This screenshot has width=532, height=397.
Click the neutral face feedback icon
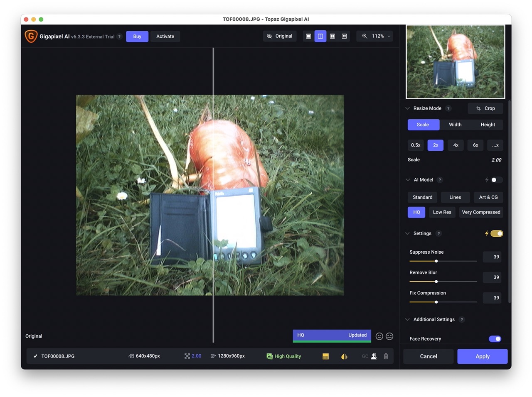[389, 336]
